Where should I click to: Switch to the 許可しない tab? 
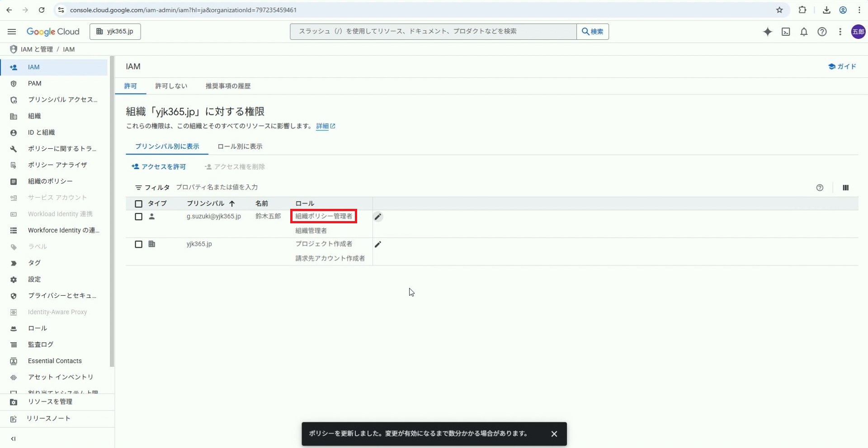171,86
